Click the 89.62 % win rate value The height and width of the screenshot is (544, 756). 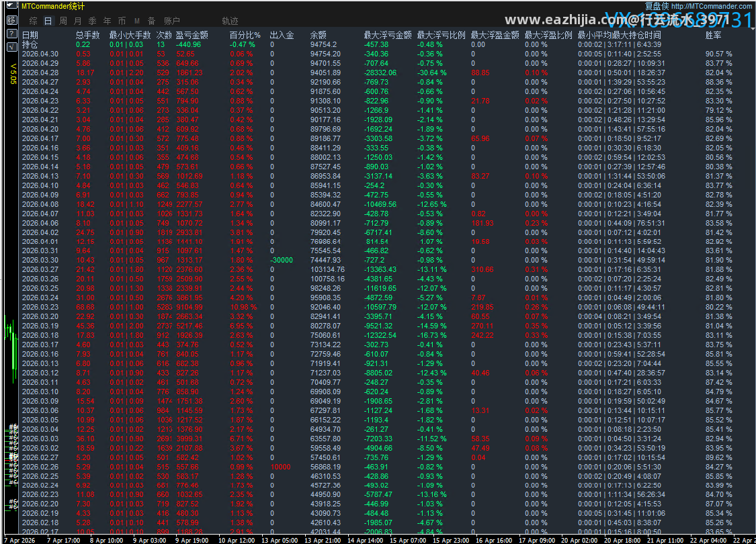tap(719, 457)
